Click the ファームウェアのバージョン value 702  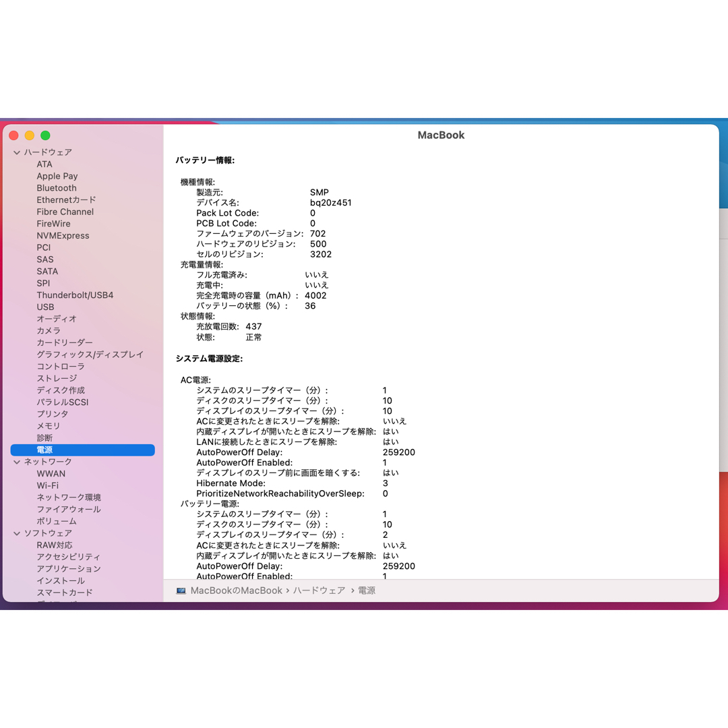318,233
